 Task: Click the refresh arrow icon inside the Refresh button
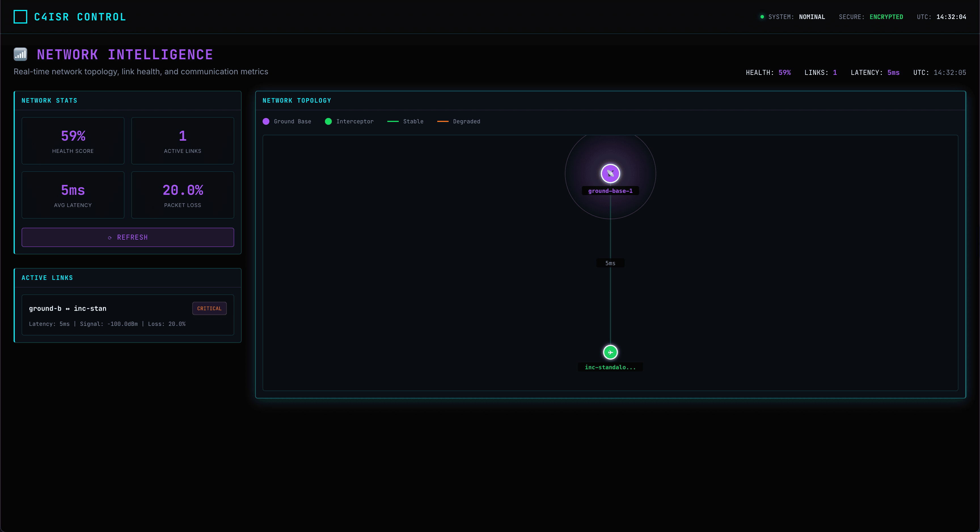pyautogui.click(x=110, y=237)
